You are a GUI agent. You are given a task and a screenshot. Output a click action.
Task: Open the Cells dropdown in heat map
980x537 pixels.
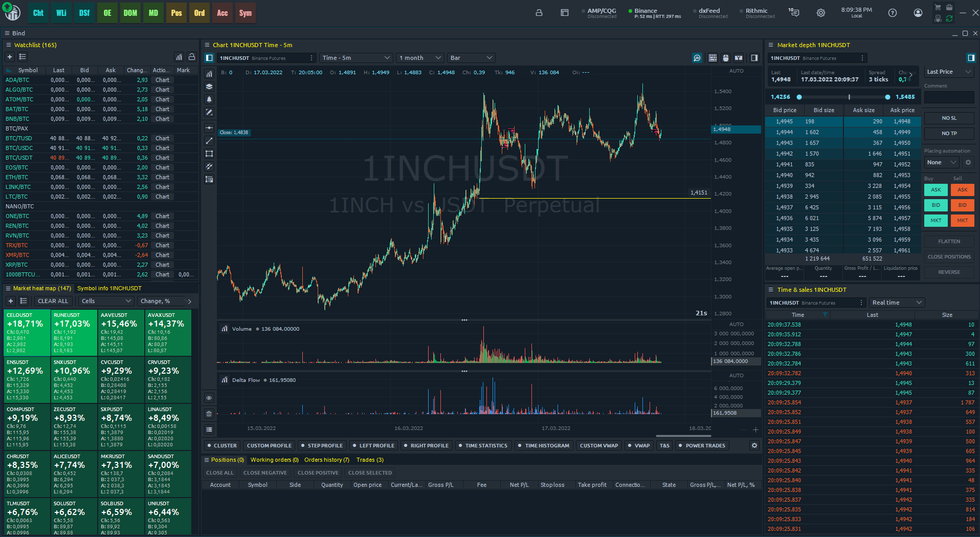coord(106,301)
